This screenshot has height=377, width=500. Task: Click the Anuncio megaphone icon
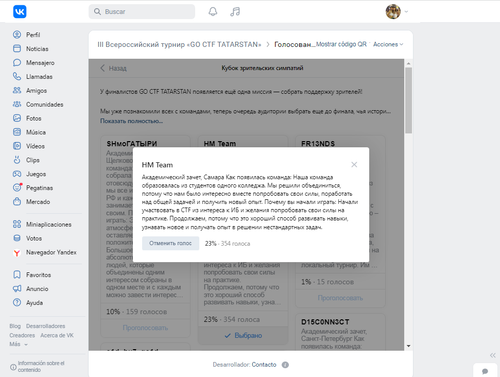coord(17,289)
